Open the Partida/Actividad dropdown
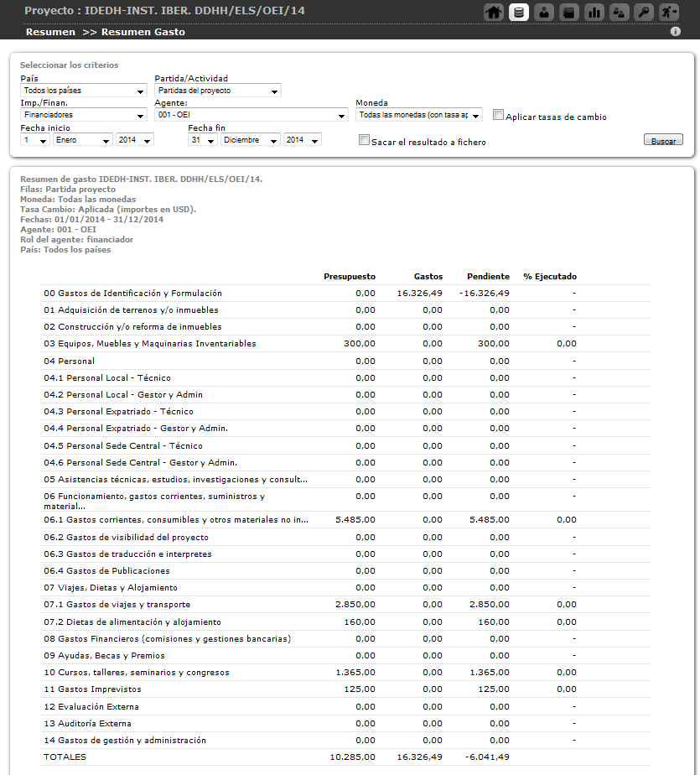This screenshot has width=700, height=775. 218,91
